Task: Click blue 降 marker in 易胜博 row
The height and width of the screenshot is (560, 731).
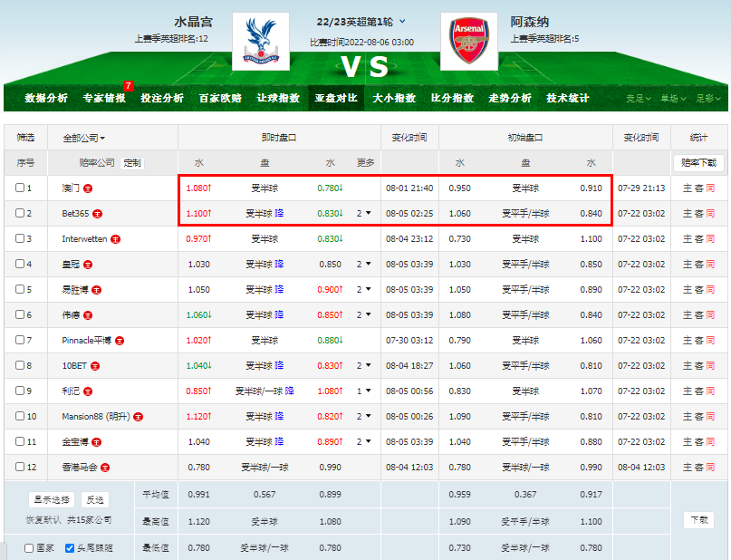Action: click(x=279, y=289)
